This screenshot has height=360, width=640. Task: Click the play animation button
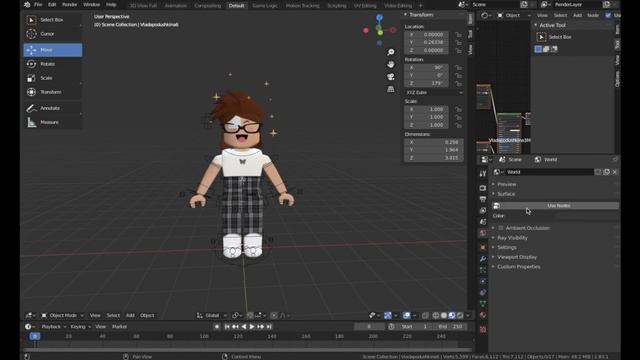coord(252,327)
